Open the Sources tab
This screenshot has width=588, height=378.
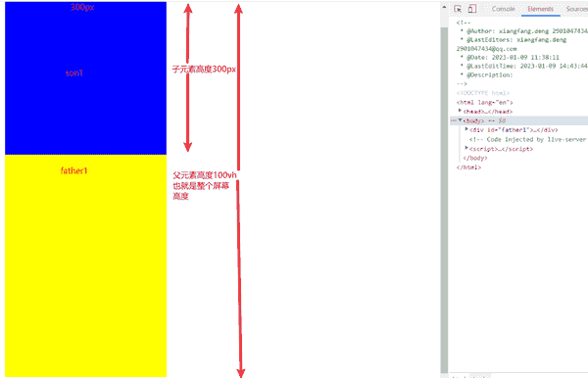(x=577, y=9)
